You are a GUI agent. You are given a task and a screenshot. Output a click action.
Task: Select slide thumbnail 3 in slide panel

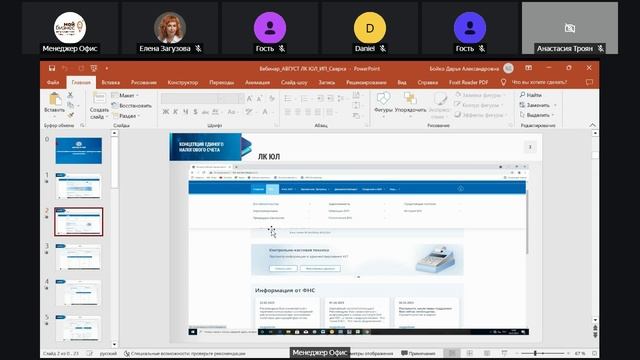(78, 257)
